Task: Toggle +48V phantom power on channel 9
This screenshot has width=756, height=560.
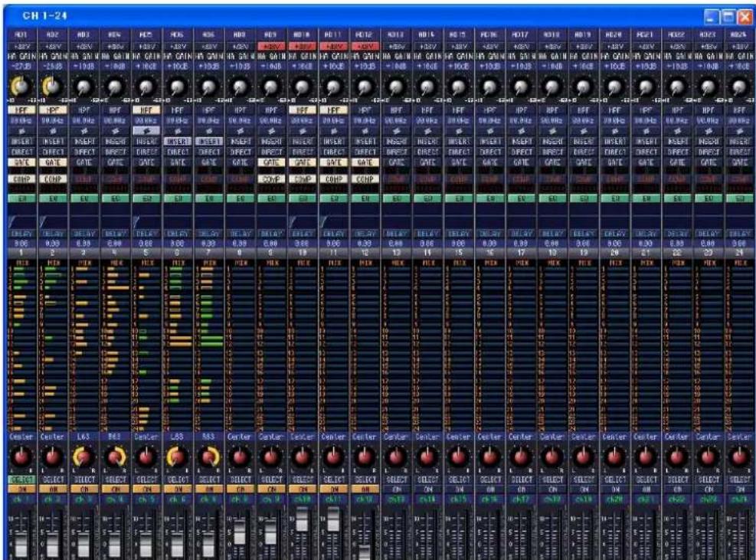Action: point(271,46)
